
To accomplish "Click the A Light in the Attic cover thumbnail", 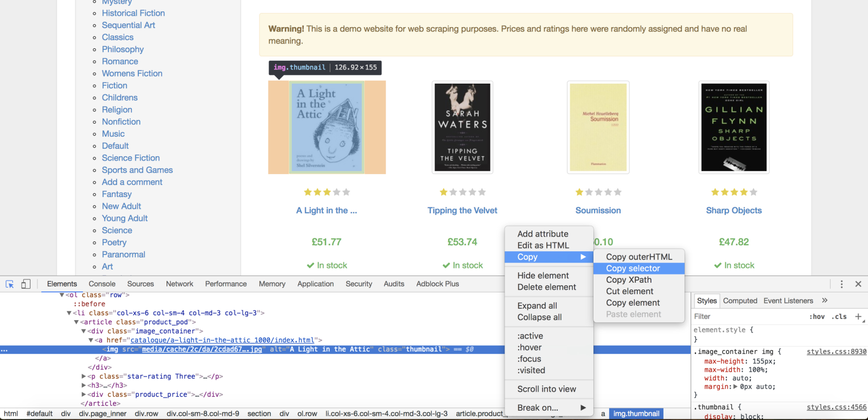I will click(x=327, y=128).
